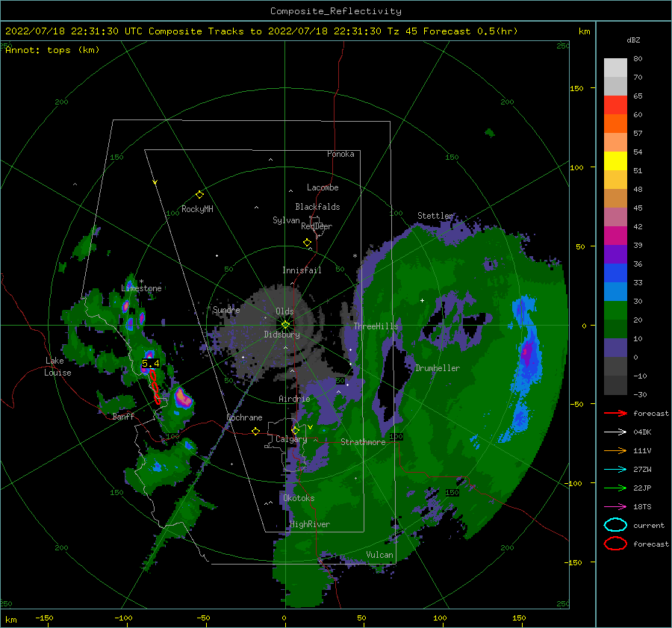Pick the orange 60 dBZ color band
Image resolution: width=672 pixels, height=628 pixels.
(615, 123)
